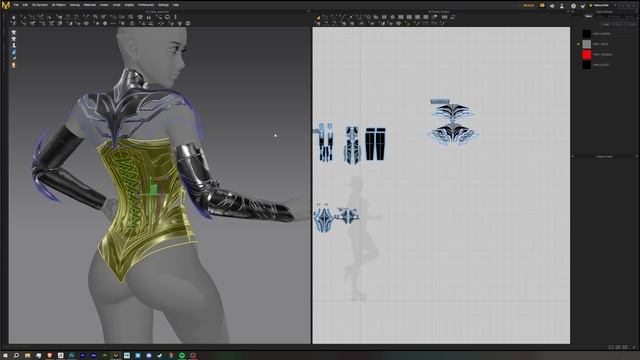
Task: Open File Explorer from the taskbar
Action: point(27,356)
